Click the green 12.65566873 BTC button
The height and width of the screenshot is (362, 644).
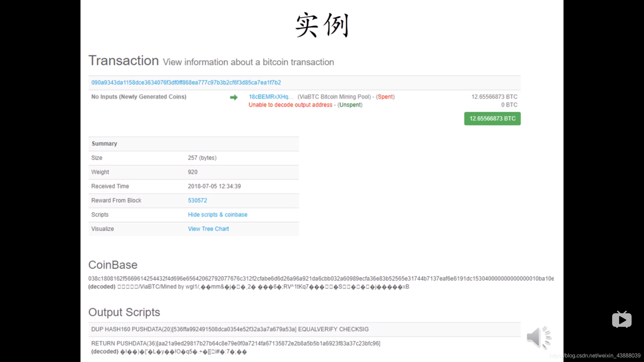[x=492, y=119]
